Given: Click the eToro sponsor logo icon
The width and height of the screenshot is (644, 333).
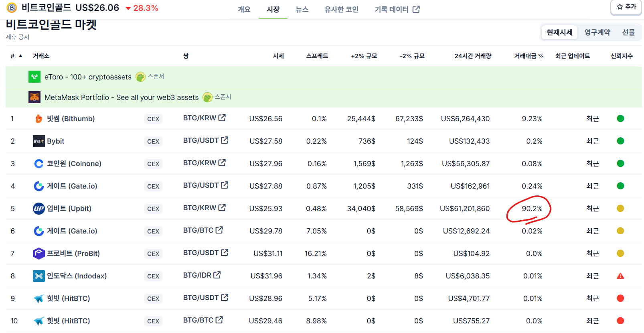Looking at the screenshot, I should pos(34,77).
